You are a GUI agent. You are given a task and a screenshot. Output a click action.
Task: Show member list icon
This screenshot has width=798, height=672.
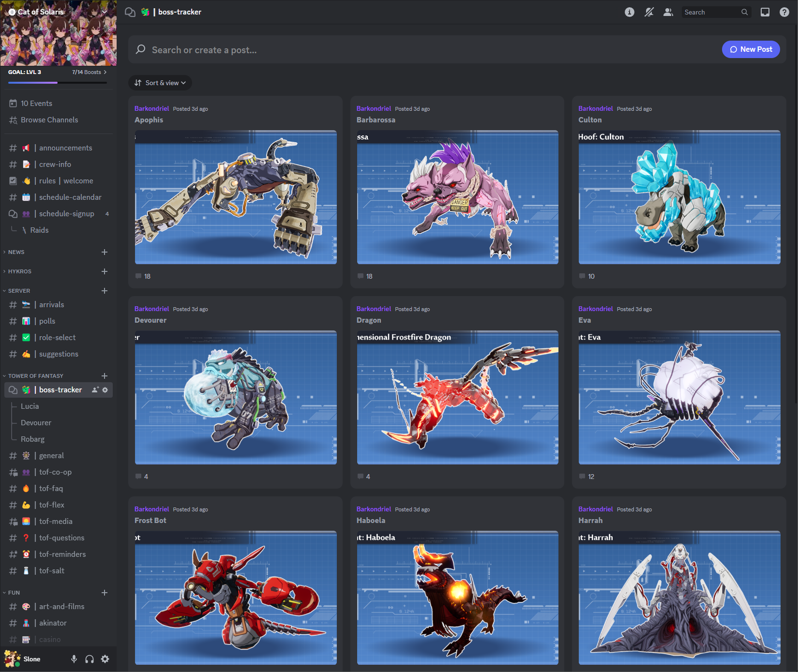[668, 12]
